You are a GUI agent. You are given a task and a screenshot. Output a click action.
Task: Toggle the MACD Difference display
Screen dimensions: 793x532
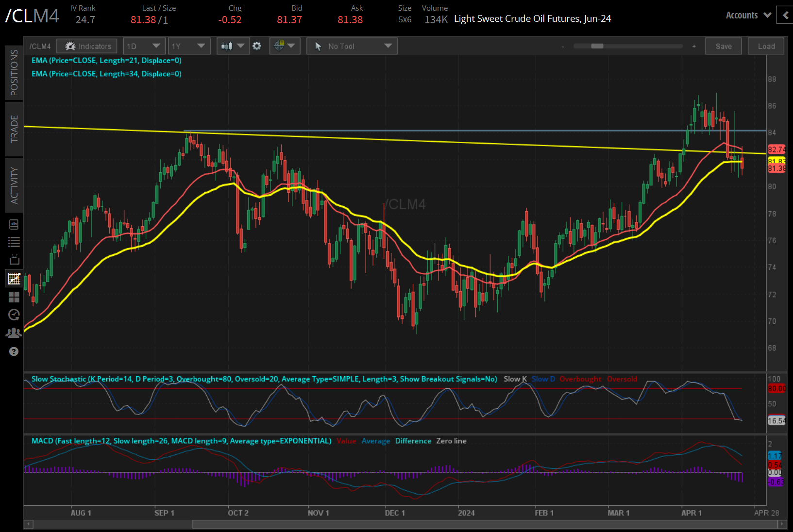point(413,441)
